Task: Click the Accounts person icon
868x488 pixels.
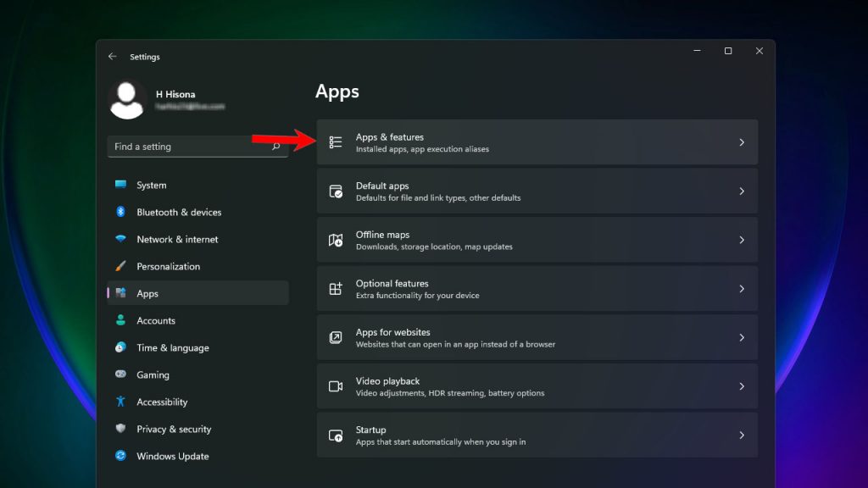Action: 120,319
